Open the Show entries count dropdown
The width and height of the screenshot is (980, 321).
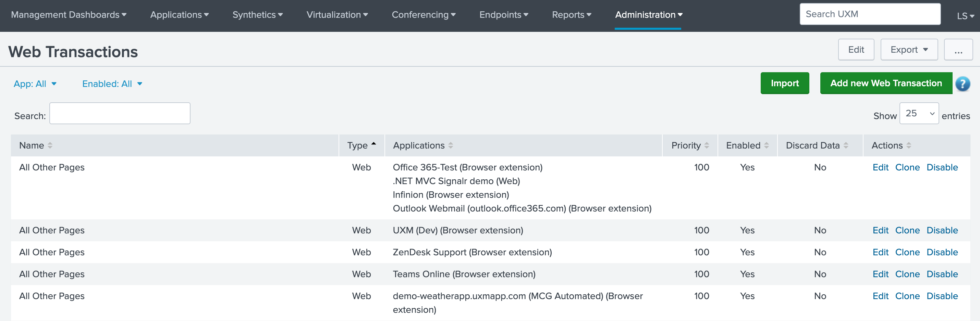919,114
